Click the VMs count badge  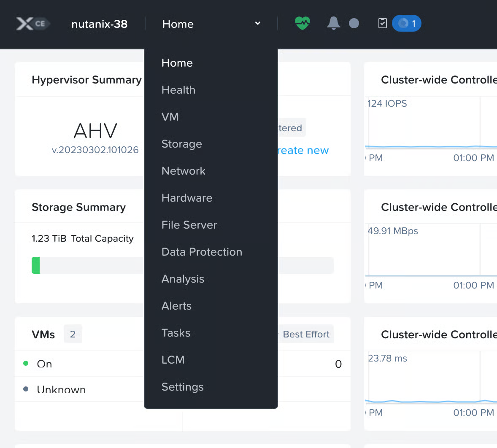[73, 334]
